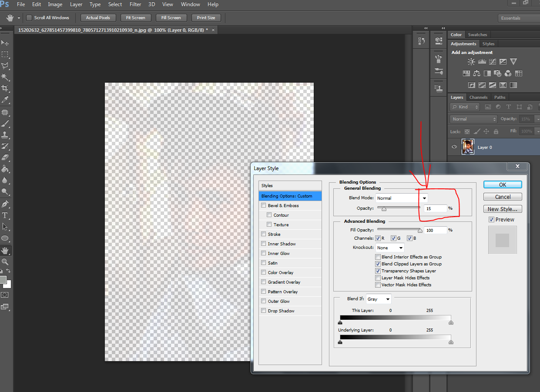540x392 pixels.
Task: Add a Vibrance adjustment
Action: tap(513, 62)
